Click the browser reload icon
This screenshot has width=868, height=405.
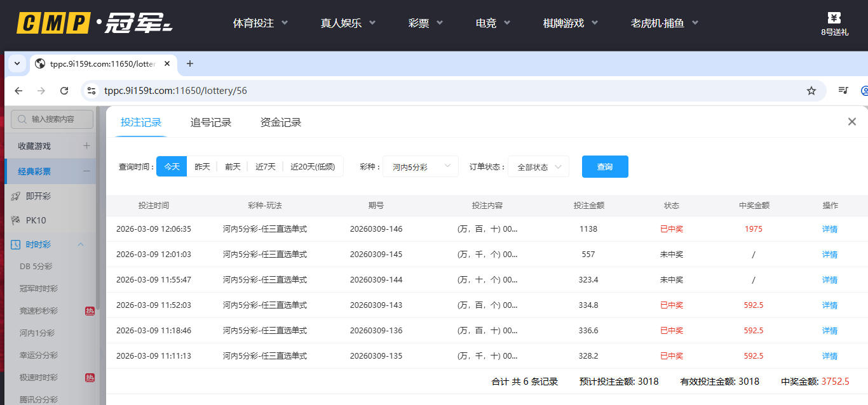64,91
